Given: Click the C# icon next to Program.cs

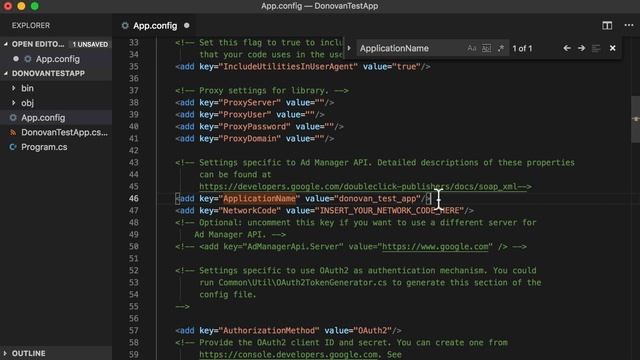Looking at the screenshot, I should tap(13, 147).
